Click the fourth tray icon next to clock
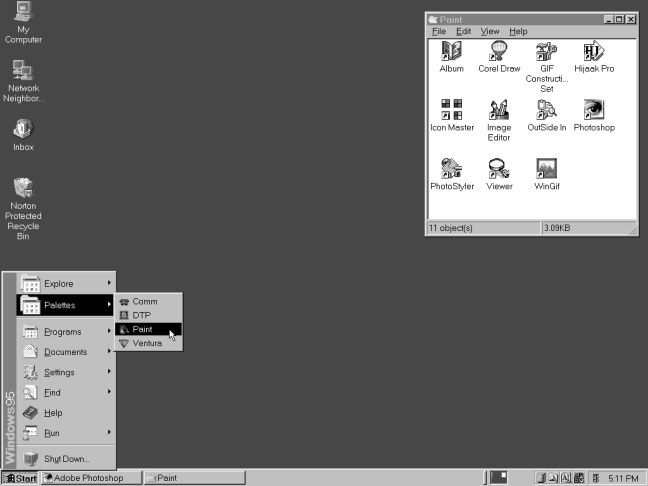This screenshot has width=648, height=486. click(x=579, y=478)
